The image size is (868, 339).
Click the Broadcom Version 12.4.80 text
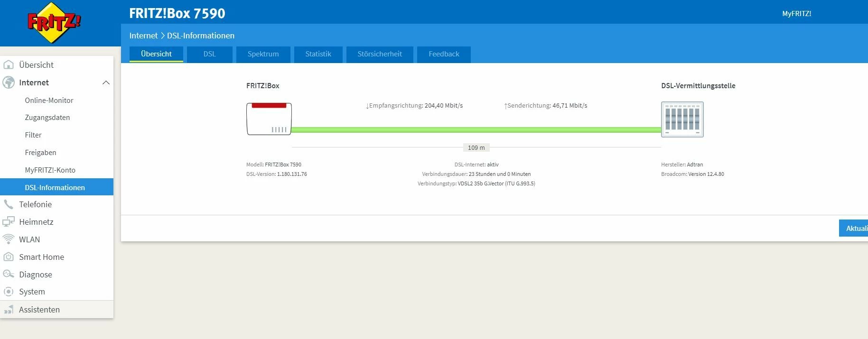[692, 174]
